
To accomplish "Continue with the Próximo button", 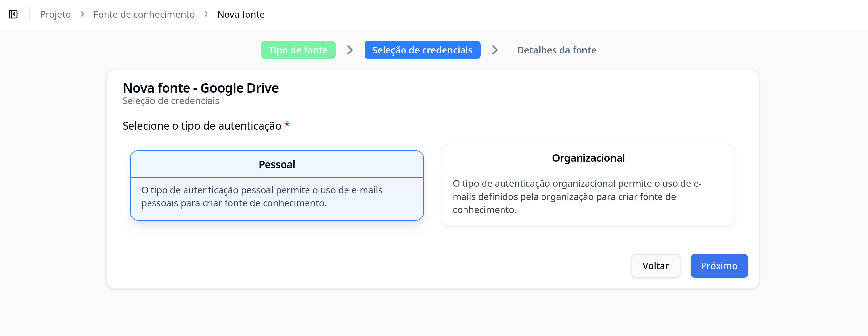I will coord(719,266).
